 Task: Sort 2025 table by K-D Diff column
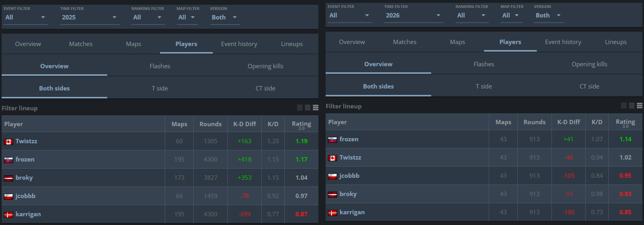(x=245, y=124)
